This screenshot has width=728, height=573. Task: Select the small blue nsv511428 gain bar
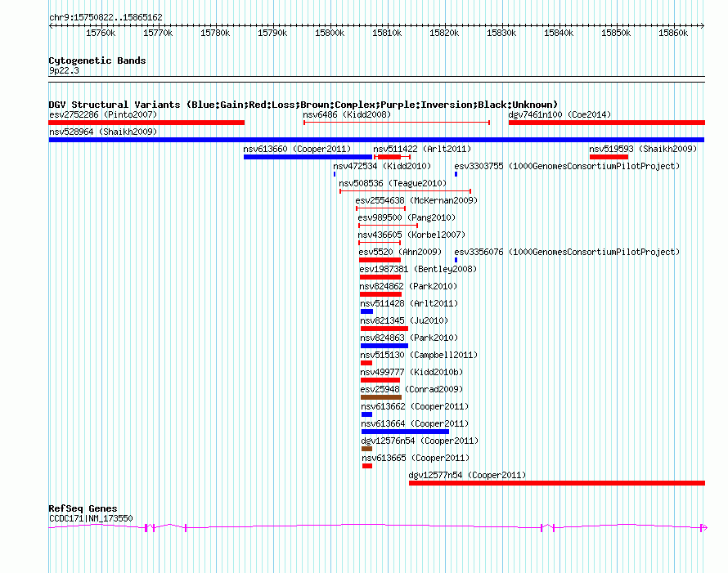click(x=366, y=311)
